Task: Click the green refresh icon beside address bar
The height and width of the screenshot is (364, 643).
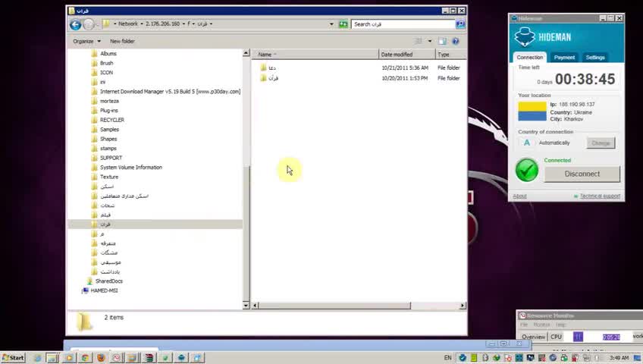Action: [343, 24]
